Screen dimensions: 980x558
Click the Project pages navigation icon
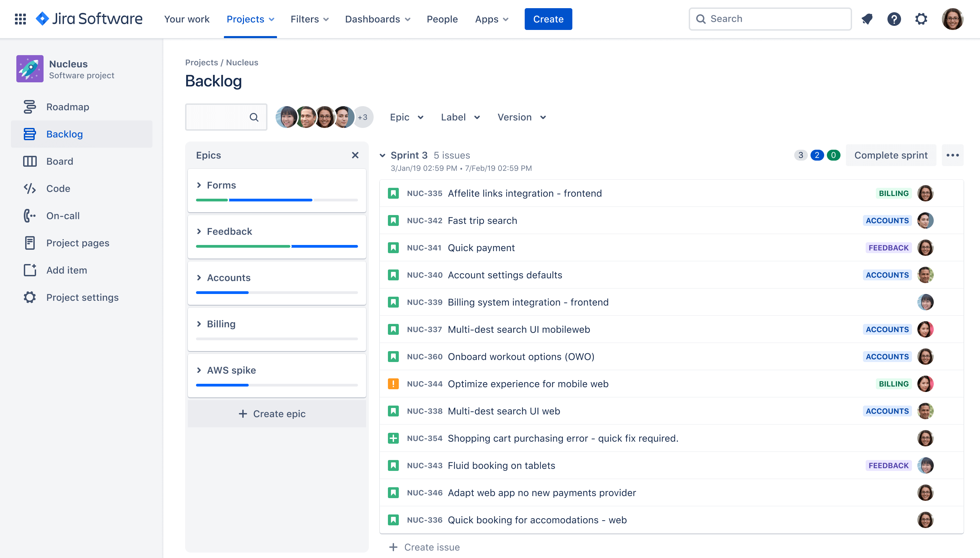coord(29,242)
